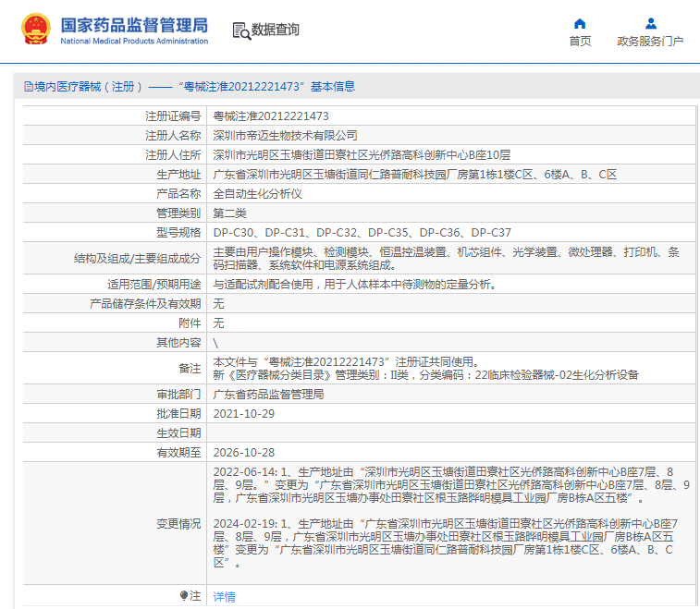Open the 数据查询 search icon
This screenshot has width=700, height=609.
pyautogui.click(x=241, y=30)
